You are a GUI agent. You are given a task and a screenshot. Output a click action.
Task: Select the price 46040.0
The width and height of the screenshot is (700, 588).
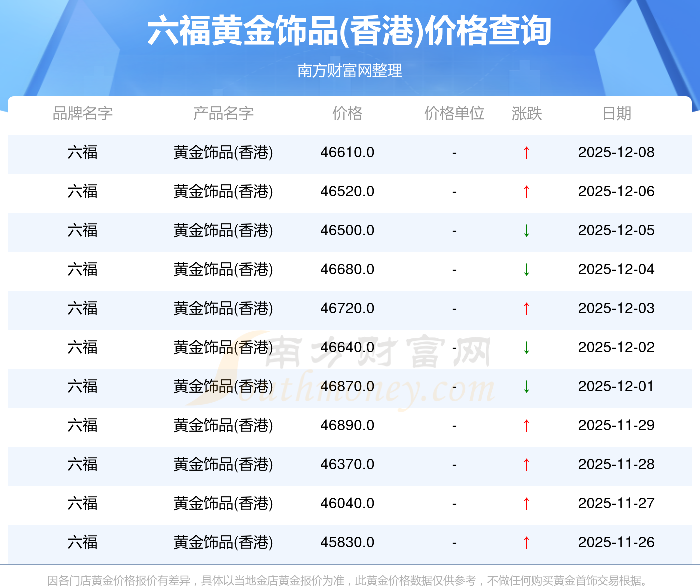[x=347, y=503]
